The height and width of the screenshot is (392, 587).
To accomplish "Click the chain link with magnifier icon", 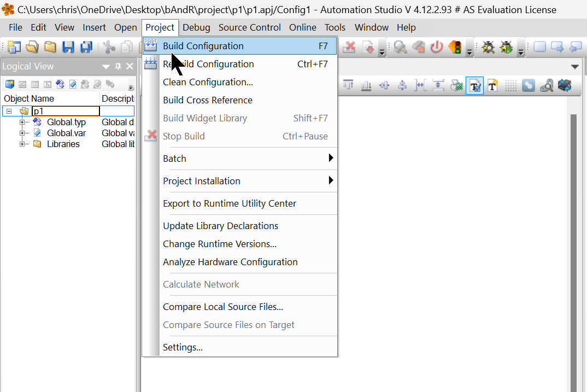I will pyautogui.click(x=547, y=86).
